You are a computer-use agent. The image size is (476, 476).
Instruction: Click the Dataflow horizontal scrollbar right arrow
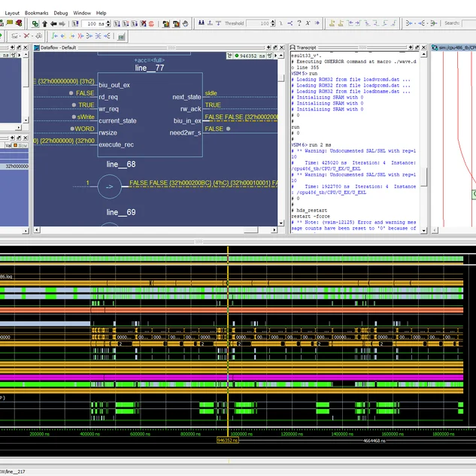coord(274,230)
